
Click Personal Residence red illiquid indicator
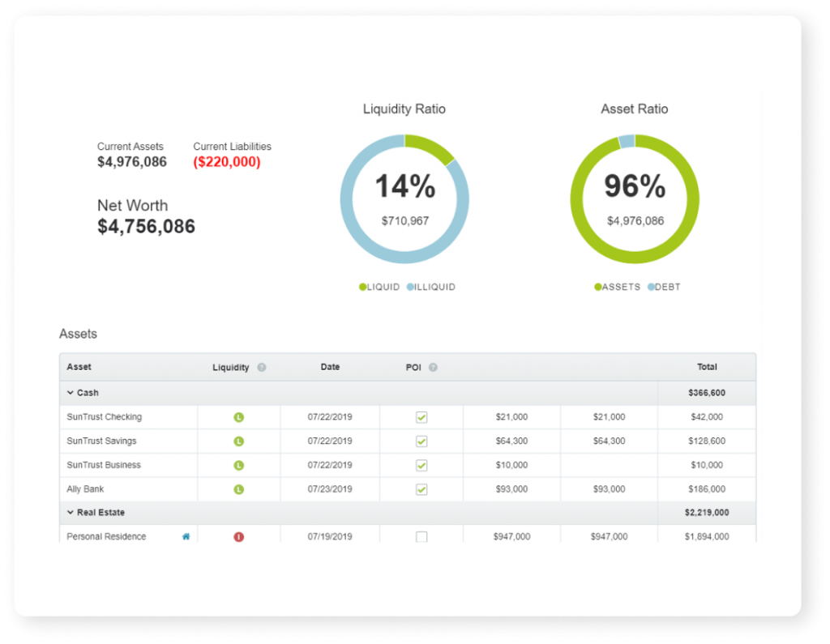pos(239,537)
